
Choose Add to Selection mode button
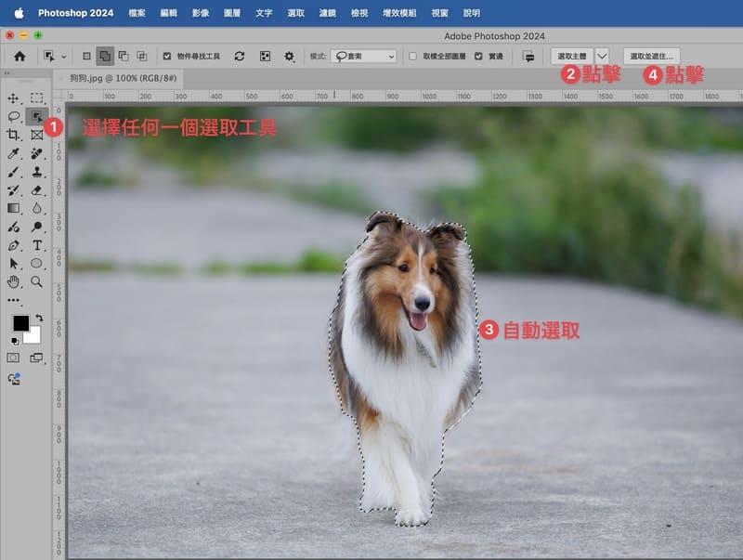[x=105, y=57]
